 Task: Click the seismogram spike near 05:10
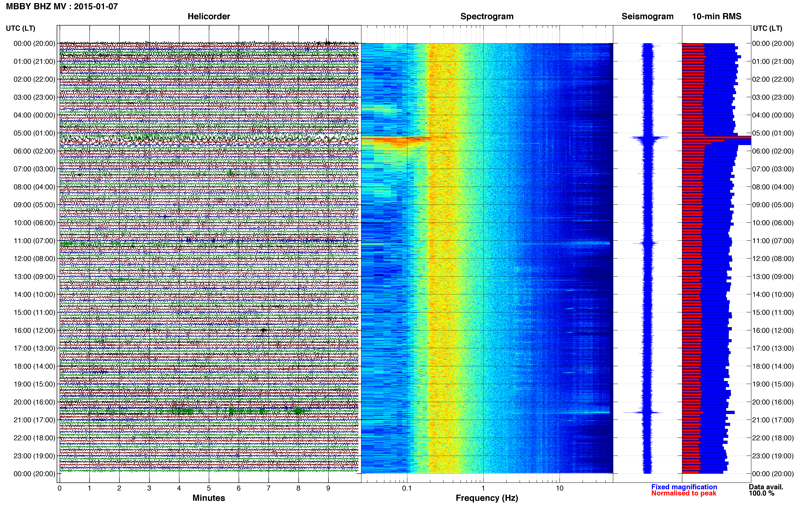pos(649,137)
